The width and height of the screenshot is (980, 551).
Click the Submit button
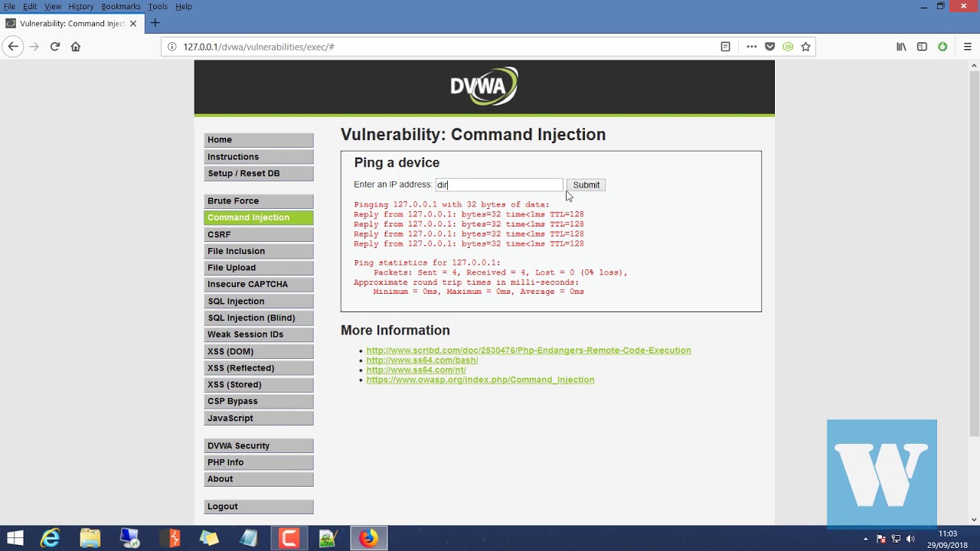pyautogui.click(x=586, y=185)
